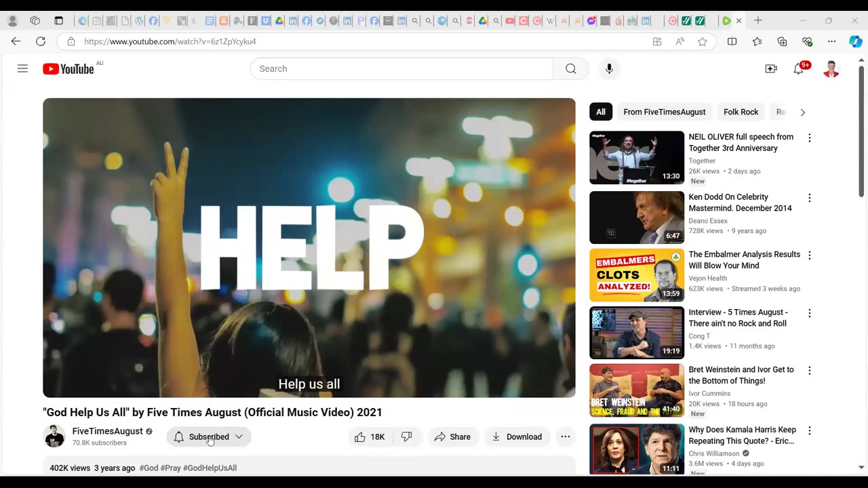Open more actions ellipsis under video
Image resolution: width=868 pixels, height=488 pixels.
point(565,436)
